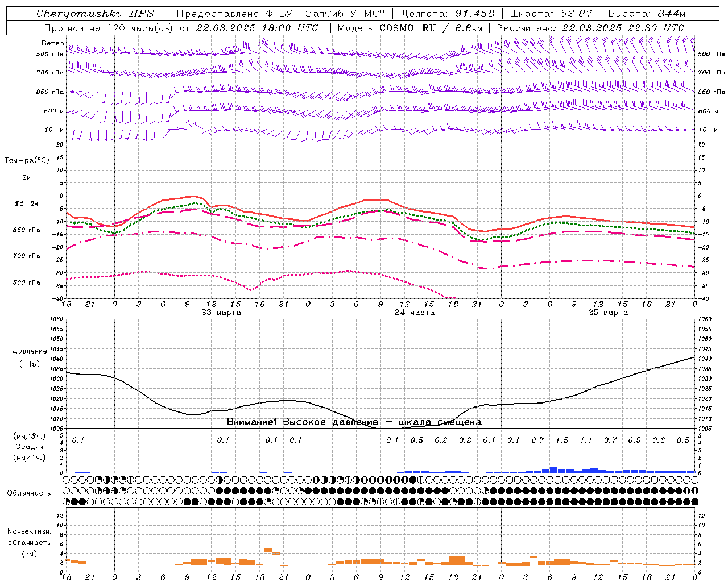Click the '23 марта' date label
Viewport: 728px width, 582px height.
221,313
